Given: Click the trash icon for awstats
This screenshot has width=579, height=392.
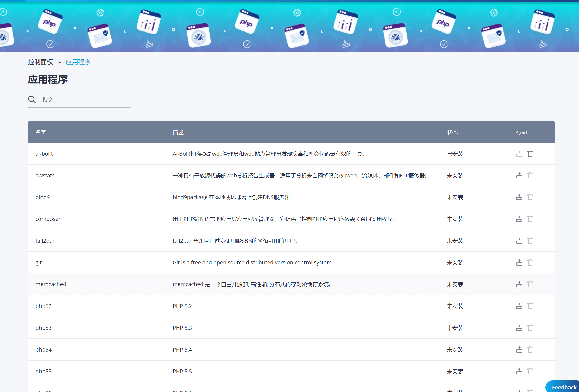Looking at the screenshot, I should click(530, 175).
